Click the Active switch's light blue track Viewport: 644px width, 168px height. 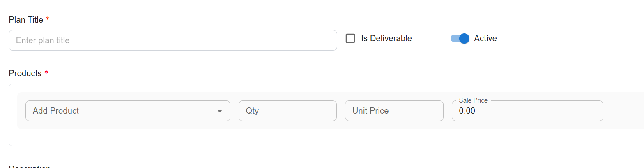pyautogui.click(x=454, y=38)
